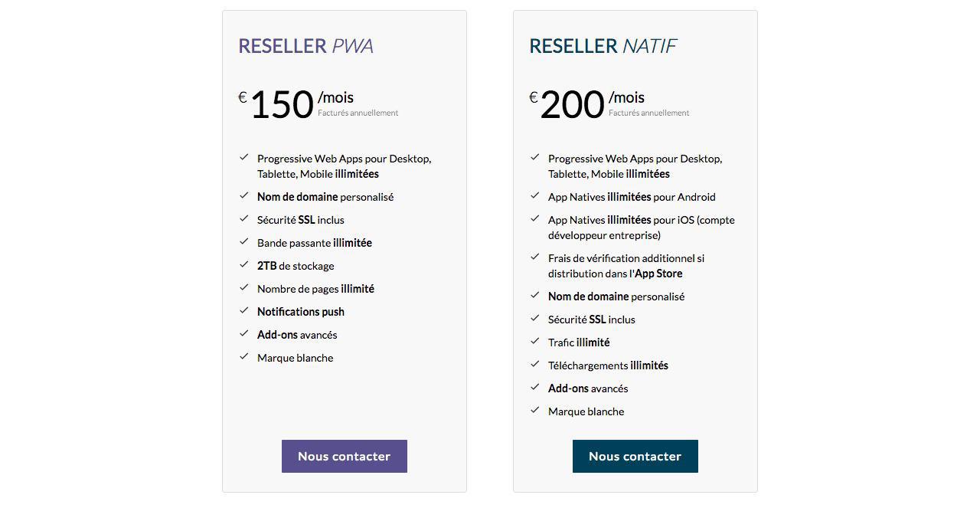Image resolution: width=980 pixels, height=508 pixels.
Task: Tap the checkmark next to Nombre de pages illimité
Action: [x=244, y=287]
